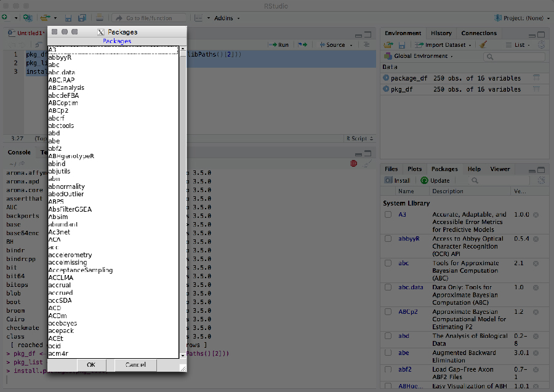Minimize the Console pane
Screen dimensions: 554x392
pyautogui.click(x=358, y=154)
